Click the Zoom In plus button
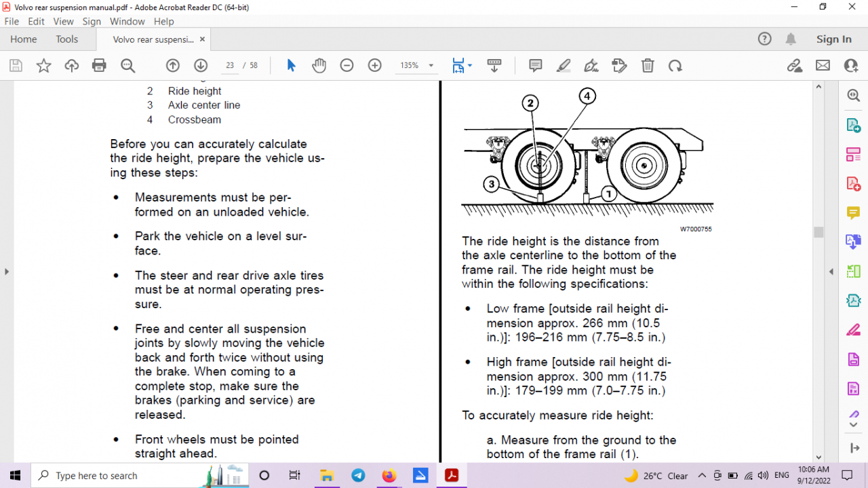 [374, 66]
